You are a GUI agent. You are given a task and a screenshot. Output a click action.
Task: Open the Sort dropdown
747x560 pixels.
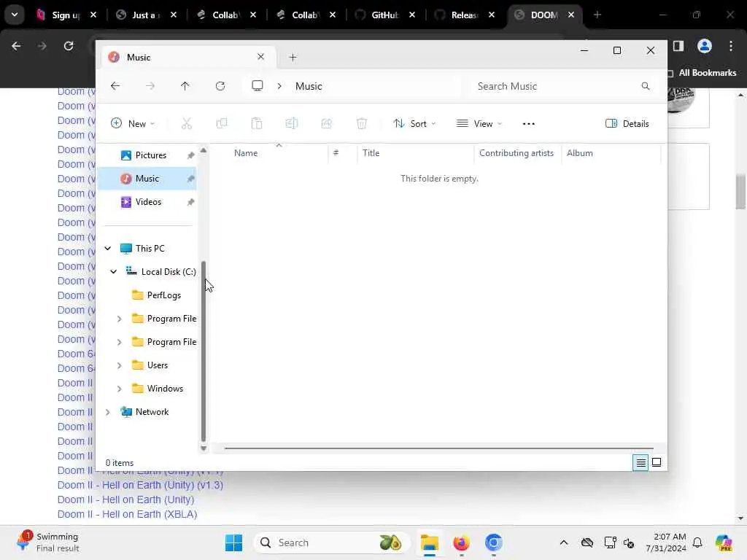tap(414, 124)
